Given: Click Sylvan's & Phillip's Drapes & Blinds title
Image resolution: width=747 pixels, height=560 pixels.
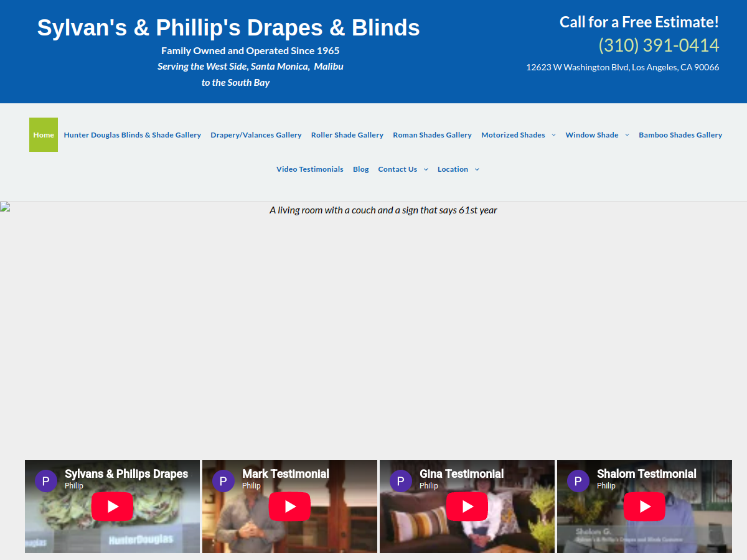Looking at the screenshot, I should (228, 27).
